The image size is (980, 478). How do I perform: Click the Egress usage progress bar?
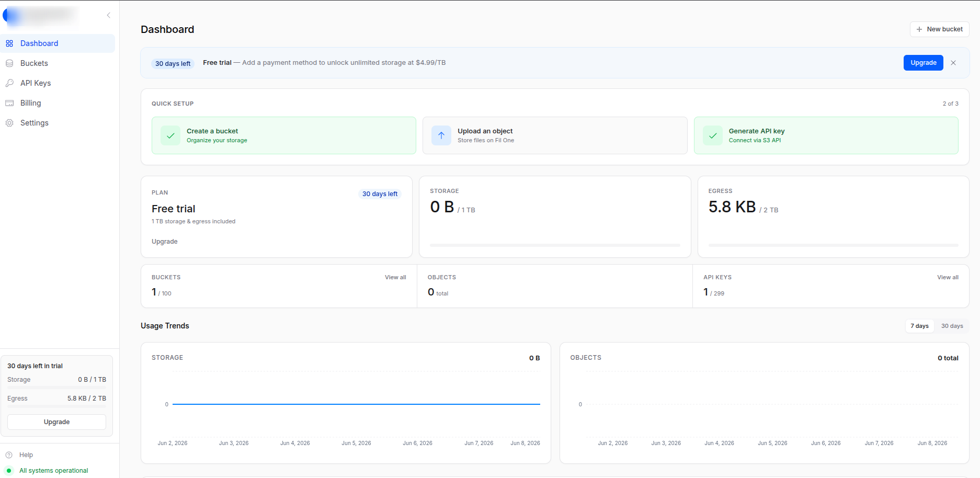pos(833,245)
